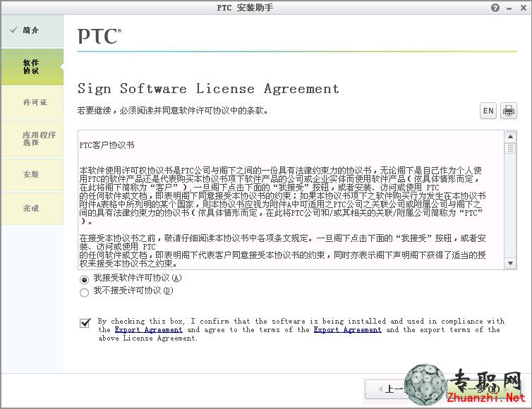Close the PTC 安装助手 window

[523, 8]
